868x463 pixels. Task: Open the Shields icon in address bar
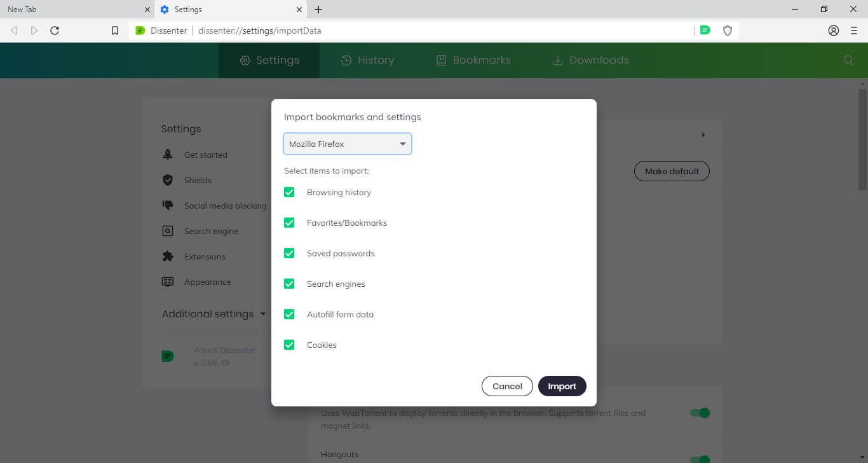pos(728,31)
